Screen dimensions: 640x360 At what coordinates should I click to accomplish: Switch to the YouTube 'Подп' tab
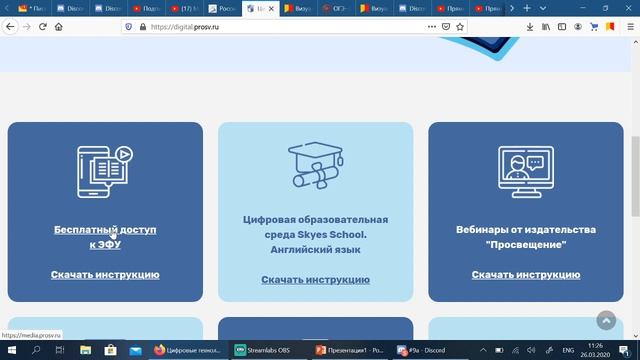(x=147, y=9)
